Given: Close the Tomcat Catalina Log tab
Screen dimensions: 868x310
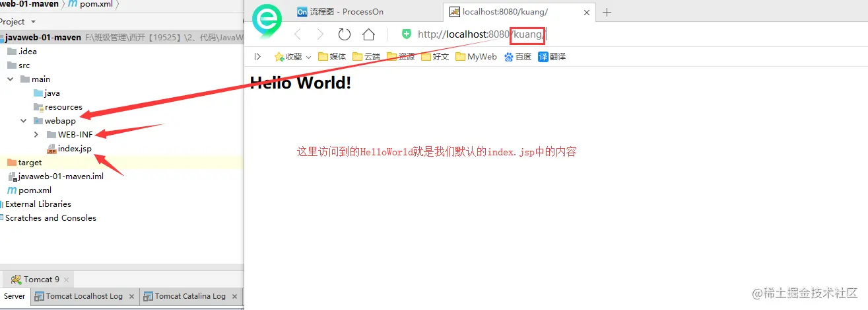Looking at the screenshot, I should (x=234, y=297).
